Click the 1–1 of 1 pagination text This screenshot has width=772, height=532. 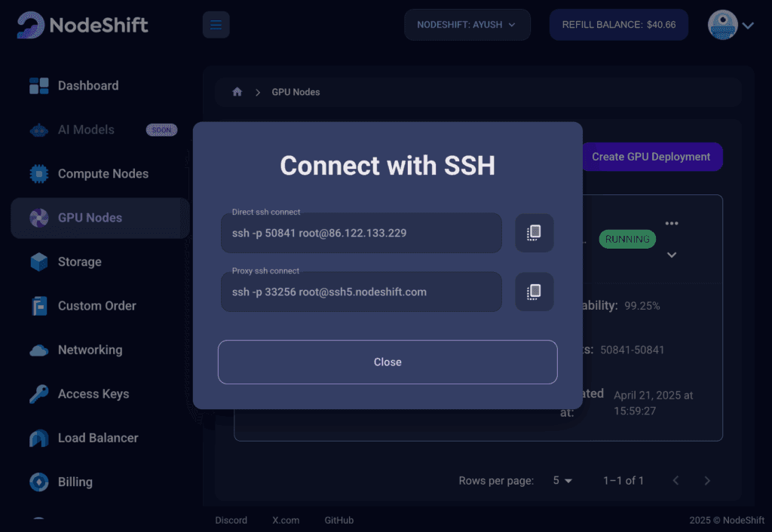pos(623,481)
